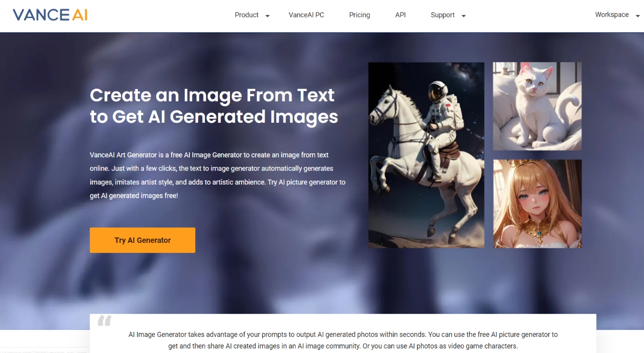Go to VanceAI PC page

pos(306,15)
